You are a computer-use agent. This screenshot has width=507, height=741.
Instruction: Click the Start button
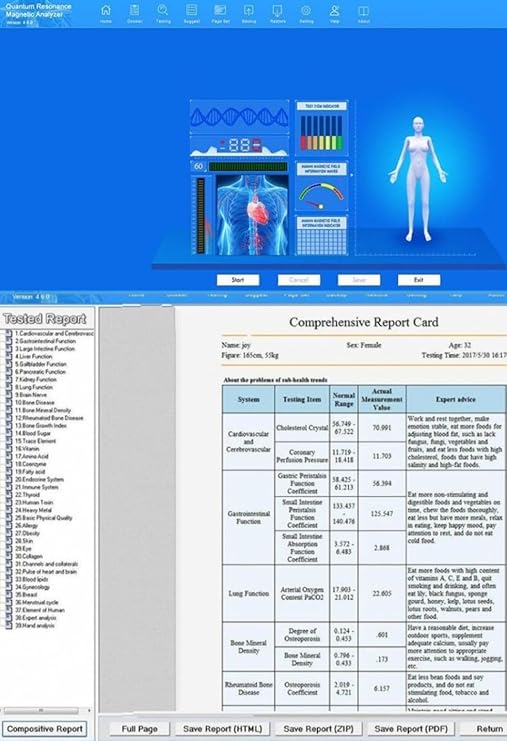click(238, 280)
